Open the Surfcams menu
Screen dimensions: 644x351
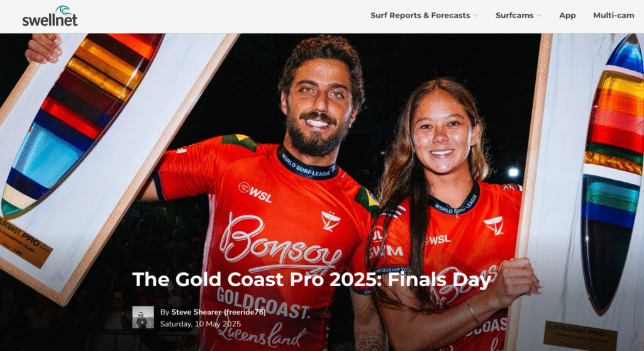(514, 15)
